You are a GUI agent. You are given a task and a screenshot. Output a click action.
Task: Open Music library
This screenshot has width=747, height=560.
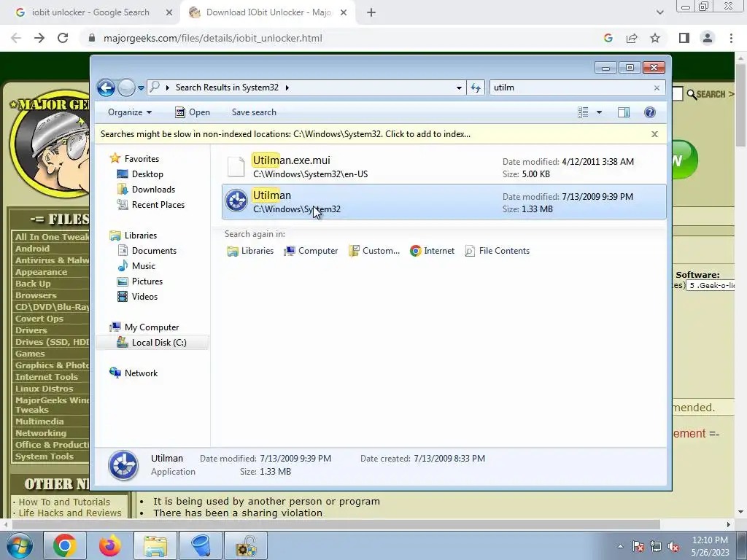coord(144,265)
